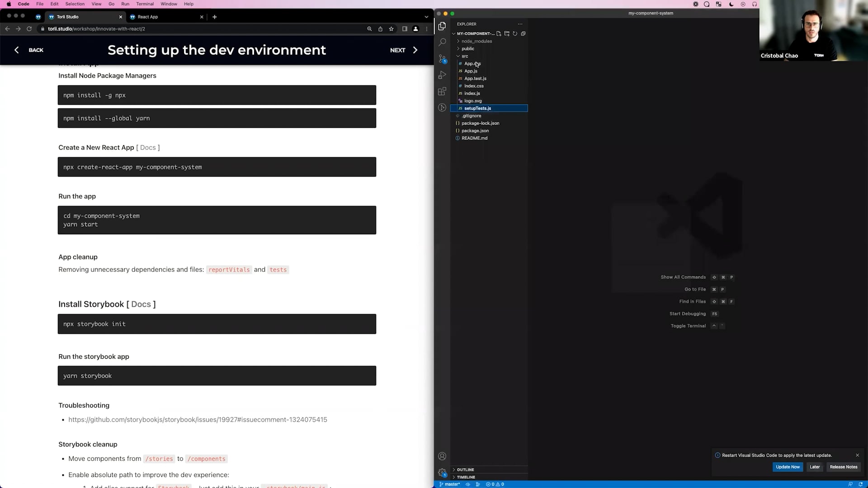Open the Terminal menu in the menu bar
Screen dimensions: 868x488
point(145,4)
